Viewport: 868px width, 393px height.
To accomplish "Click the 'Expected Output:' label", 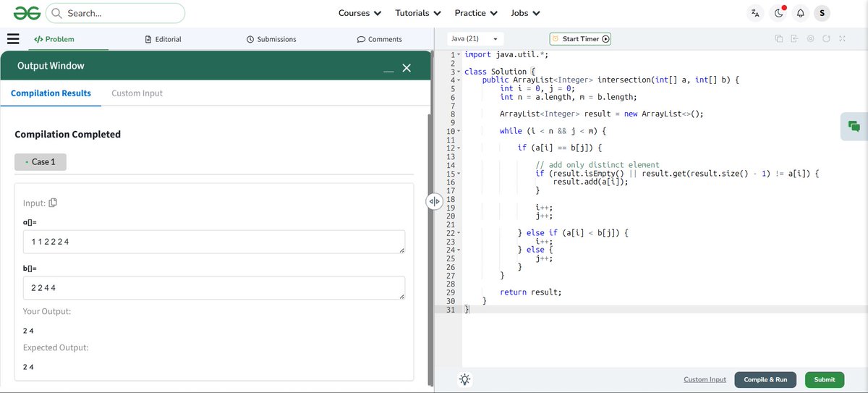I will point(56,347).
